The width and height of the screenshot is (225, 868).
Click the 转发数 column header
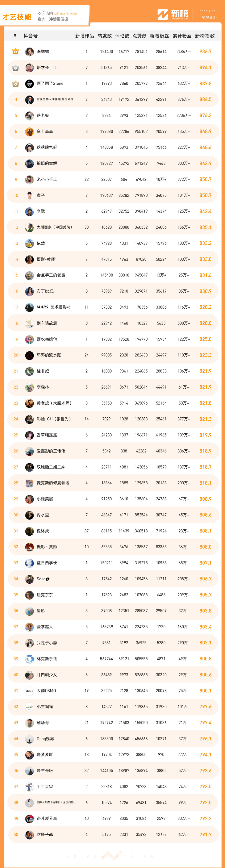pyautogui.click(x=105, y=36)
